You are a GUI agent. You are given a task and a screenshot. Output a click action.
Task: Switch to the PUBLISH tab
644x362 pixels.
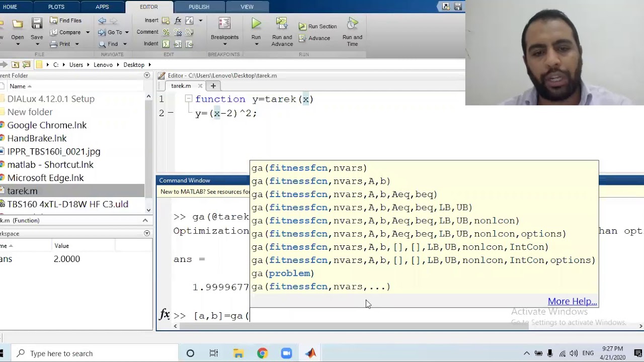[x=199, y=7]
